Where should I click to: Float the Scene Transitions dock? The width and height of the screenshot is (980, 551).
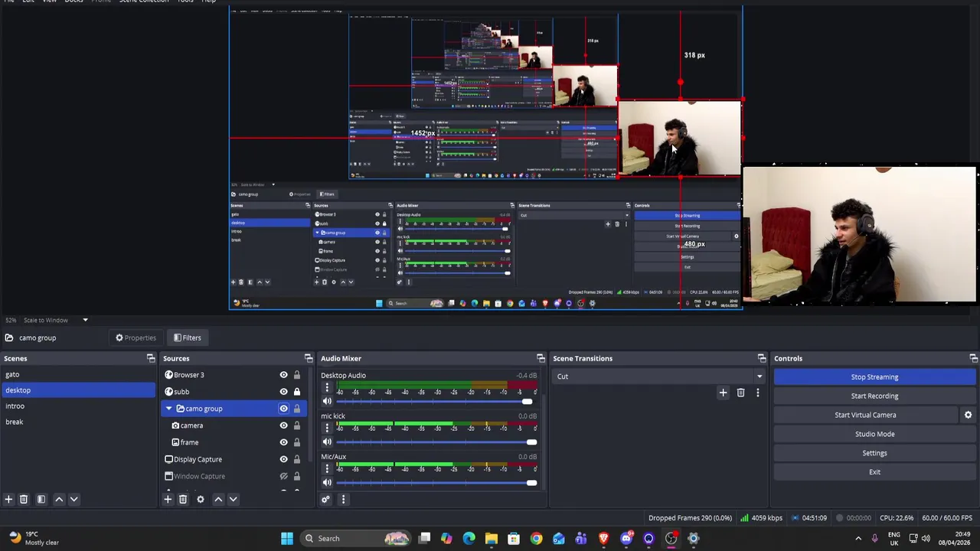(762, 358)
